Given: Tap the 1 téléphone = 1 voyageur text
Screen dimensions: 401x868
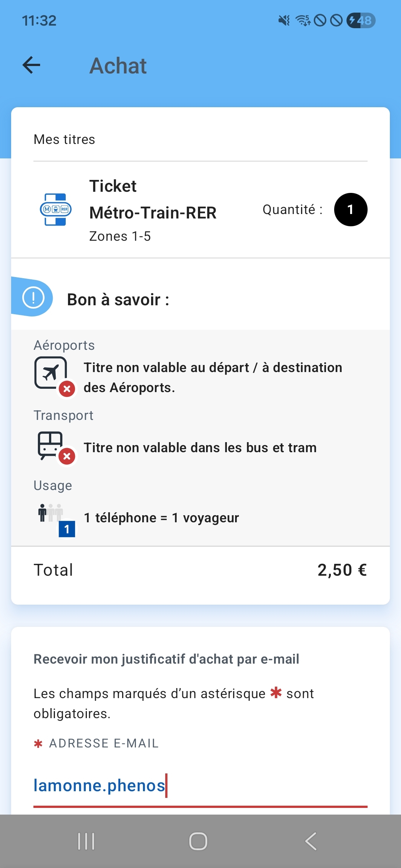Looking at the screenshot, I should pos(162,518).
